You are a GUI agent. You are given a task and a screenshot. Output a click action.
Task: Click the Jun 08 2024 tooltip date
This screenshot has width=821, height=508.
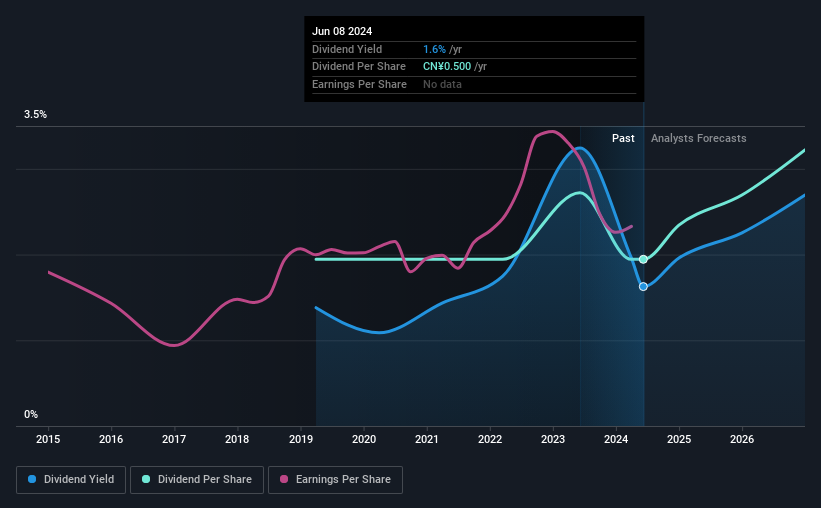point(342,31)
